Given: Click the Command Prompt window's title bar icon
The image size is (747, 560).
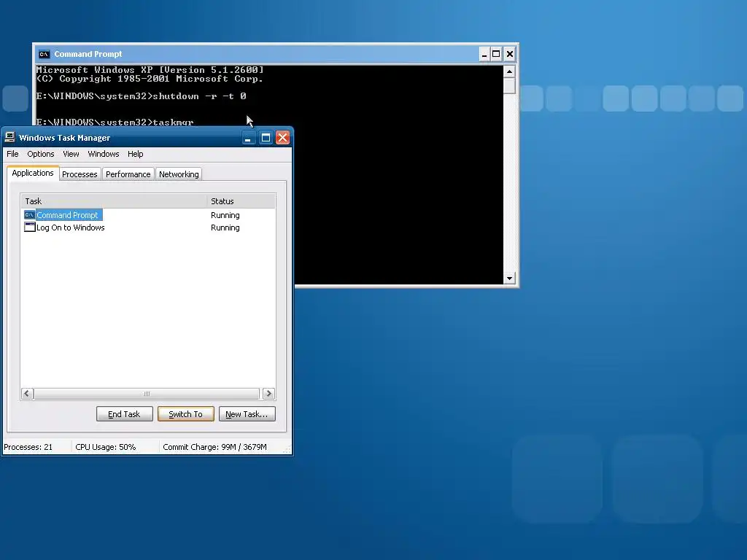Looking at the screenshot, I should point(44,54).
